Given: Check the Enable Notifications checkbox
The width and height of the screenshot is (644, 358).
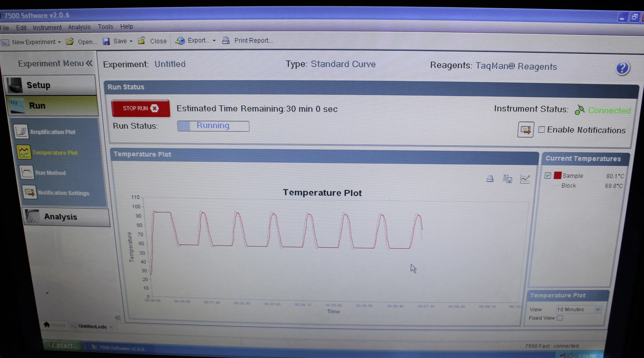Looking at the screenshot, I should (542, 130).
